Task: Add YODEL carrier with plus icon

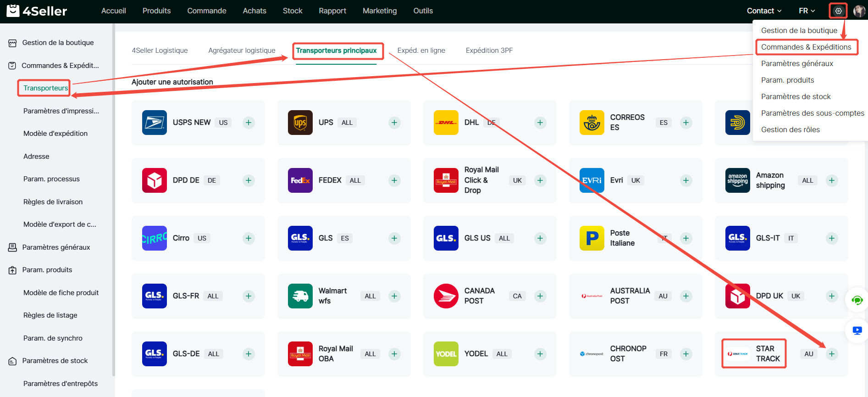Action: pyautogui.click(x=540, y=354)
